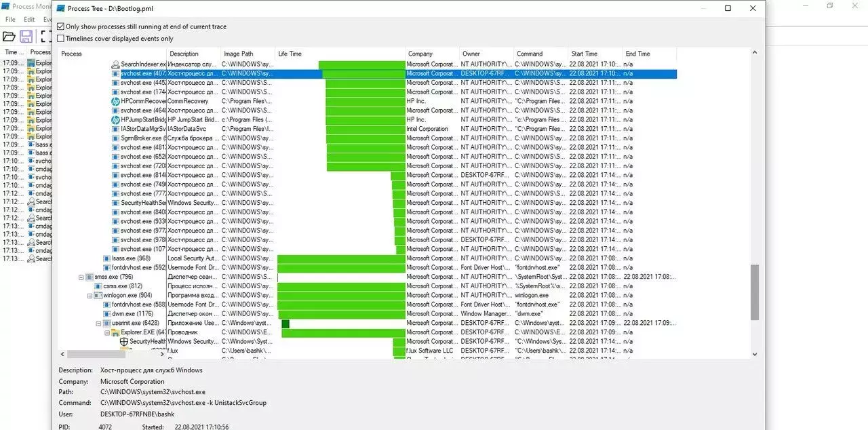
Task: Click the Company column header
Action: 433,54
